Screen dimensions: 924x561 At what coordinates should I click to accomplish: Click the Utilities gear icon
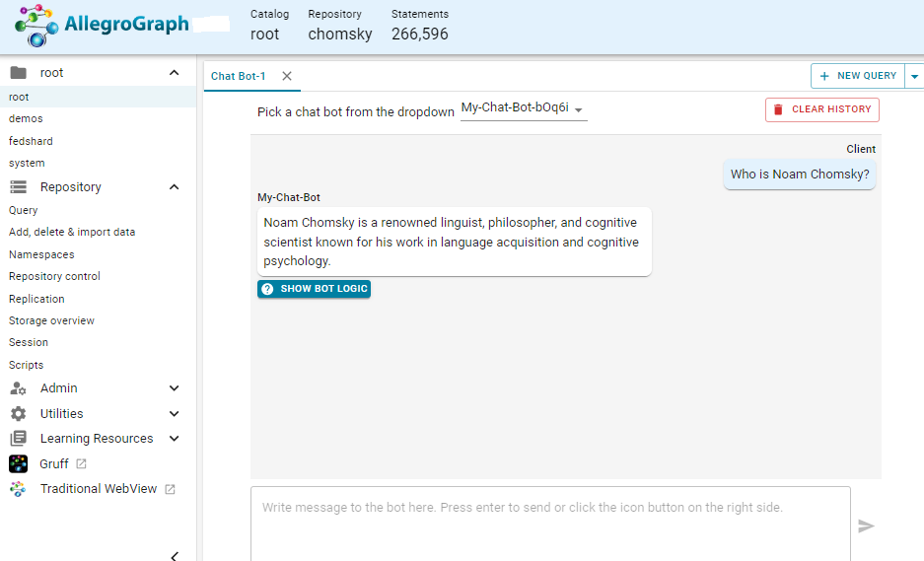(18, 414)
